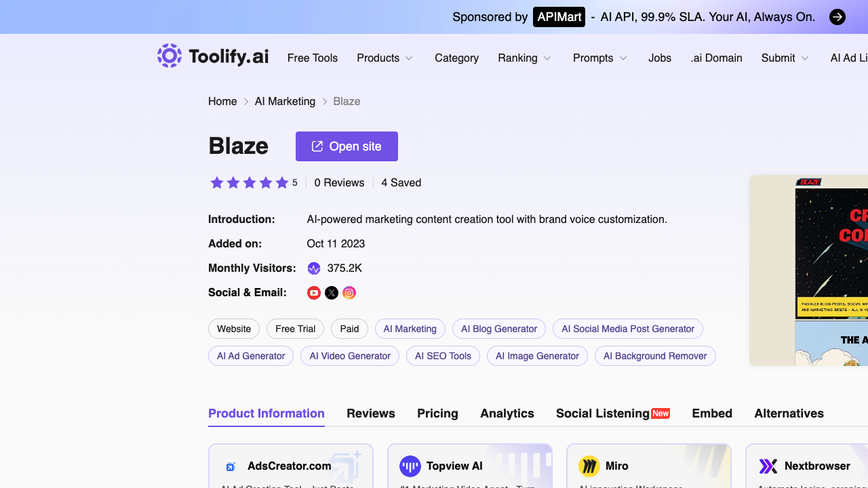Click the monthly visitors analytics icon
The image size is (868, 488).
pos(314,268)
